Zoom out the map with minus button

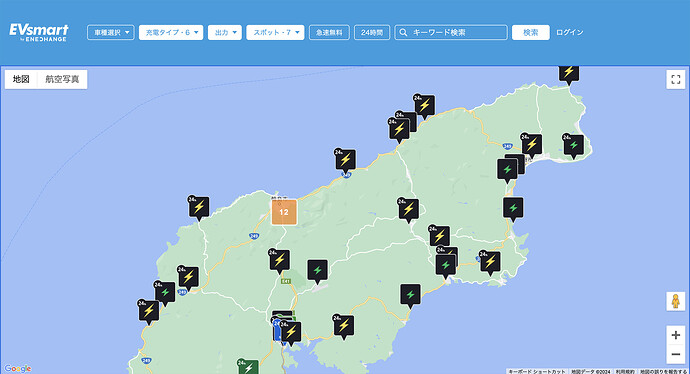pos(675,354)
